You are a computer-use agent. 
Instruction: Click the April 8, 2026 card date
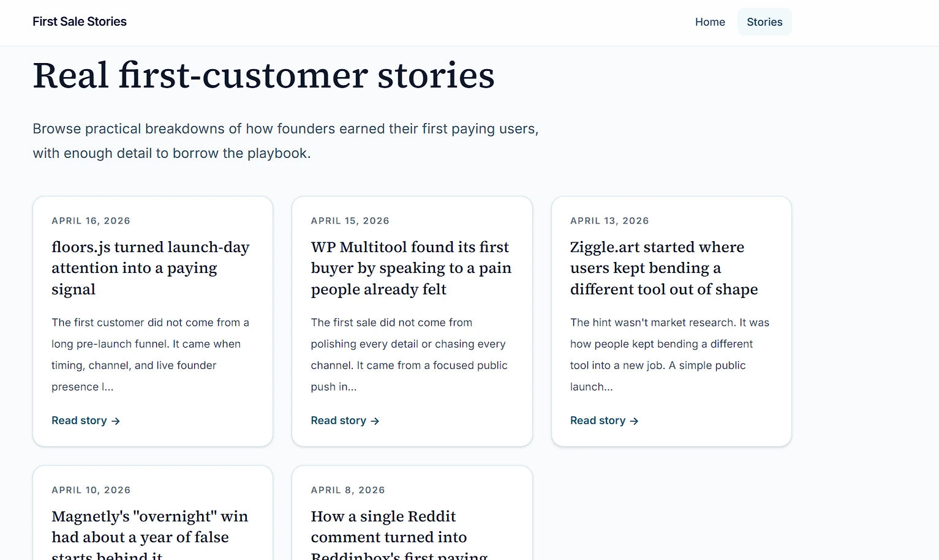(347, 490)
